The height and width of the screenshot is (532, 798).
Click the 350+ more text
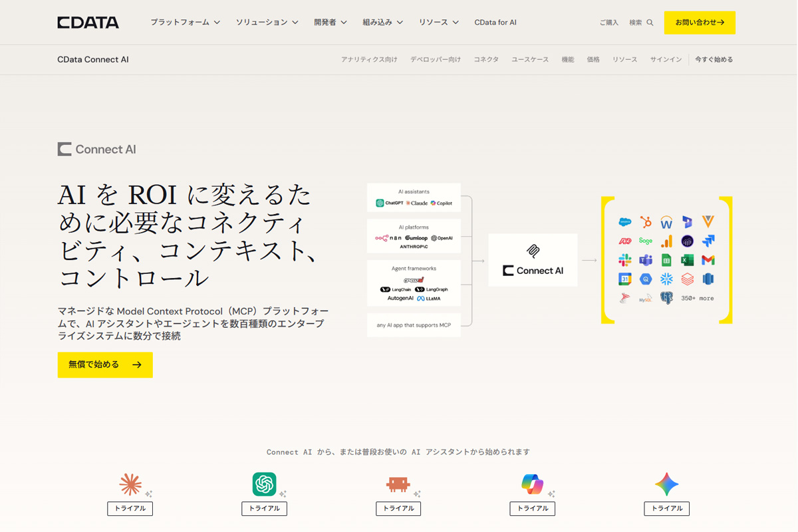[x=698, y=299]
